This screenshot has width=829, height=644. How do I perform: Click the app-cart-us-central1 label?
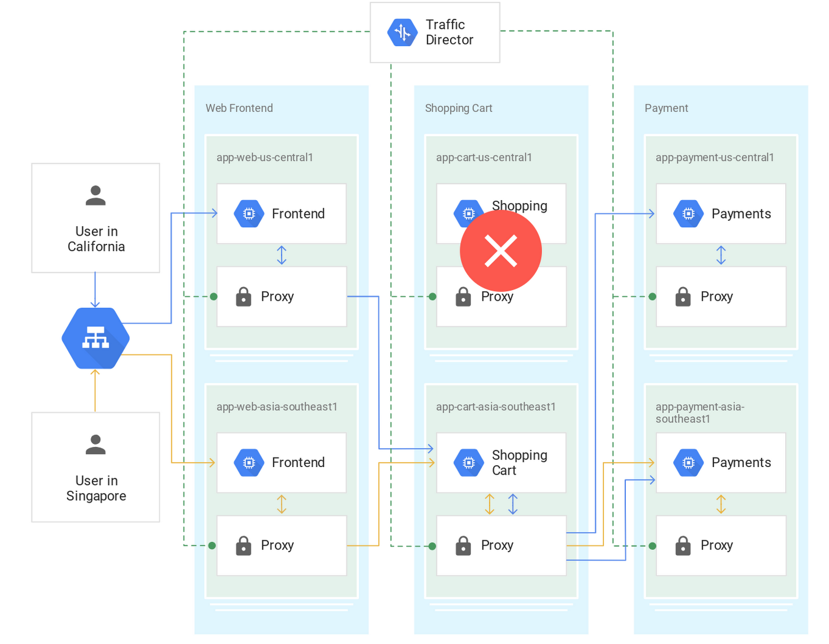coord(484,157)
